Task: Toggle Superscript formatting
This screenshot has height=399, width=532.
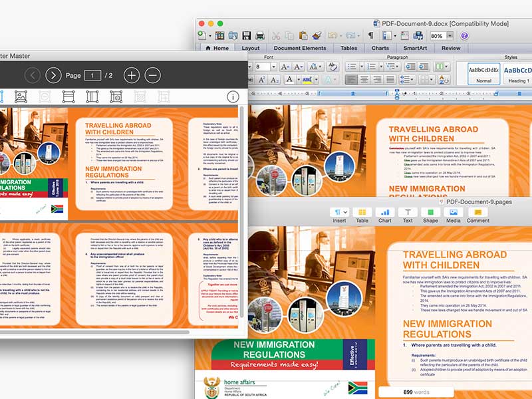Action: point(261,80)
